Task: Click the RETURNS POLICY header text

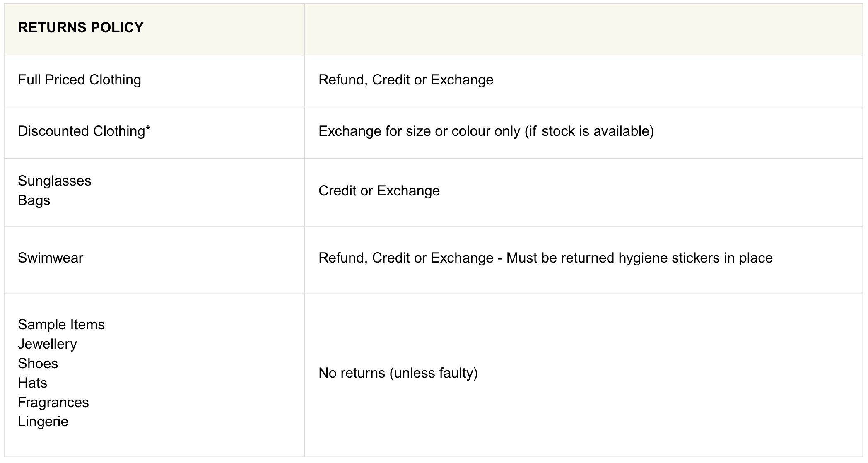Action: [81, 28]
